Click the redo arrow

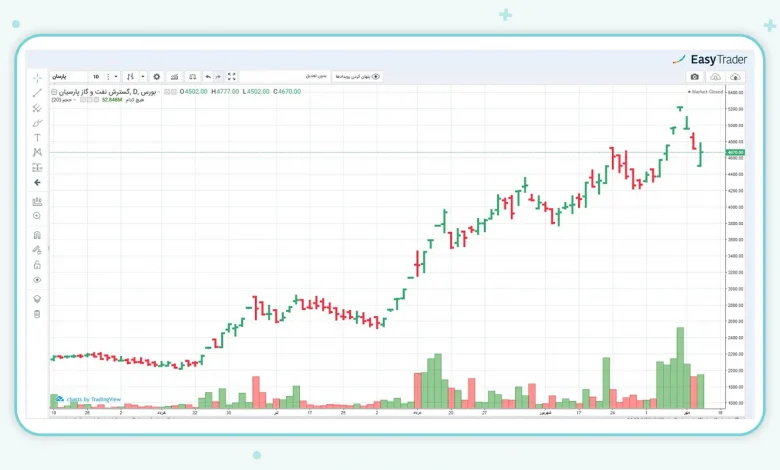click(218, 77)
